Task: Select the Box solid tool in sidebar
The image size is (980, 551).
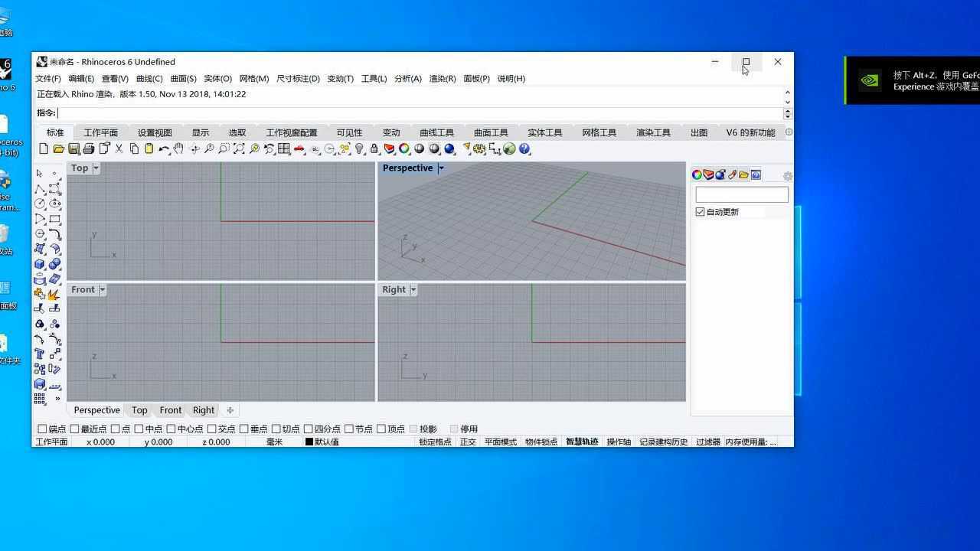Action: (40, 264)
